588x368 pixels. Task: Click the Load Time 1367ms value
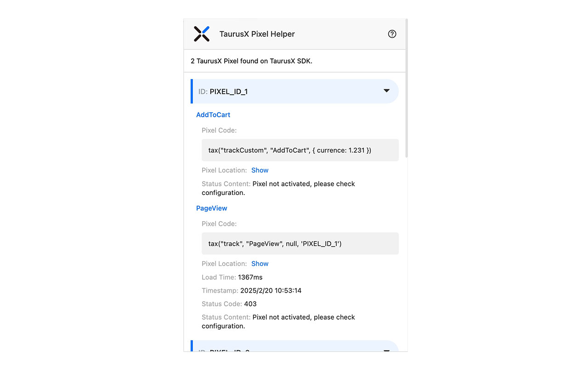pyautogui.click(x=250, y=277)
